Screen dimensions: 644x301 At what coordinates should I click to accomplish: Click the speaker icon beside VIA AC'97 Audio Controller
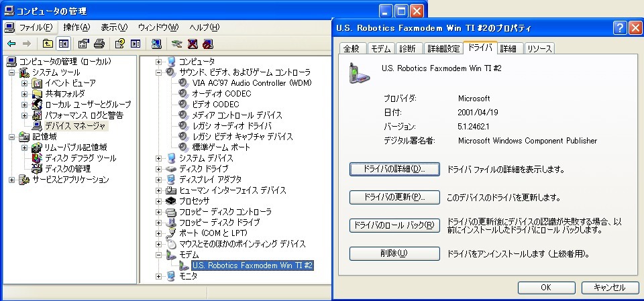click(x=183, y=83)
